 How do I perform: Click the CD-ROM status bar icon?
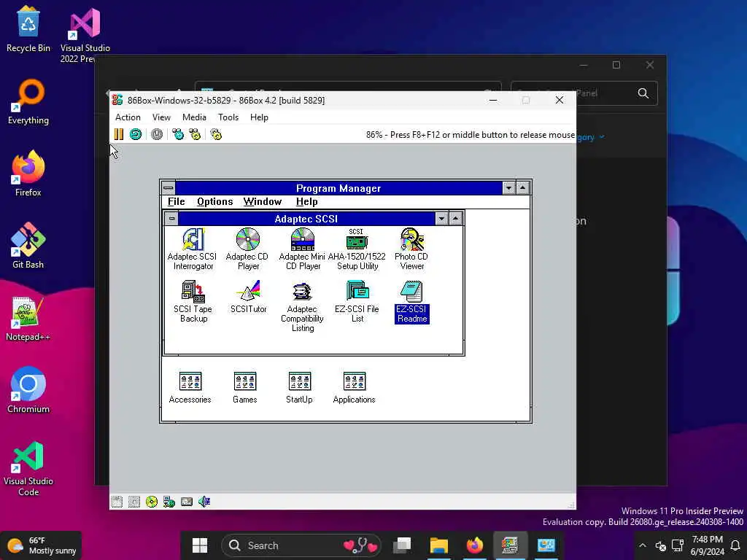coord(152,502)
